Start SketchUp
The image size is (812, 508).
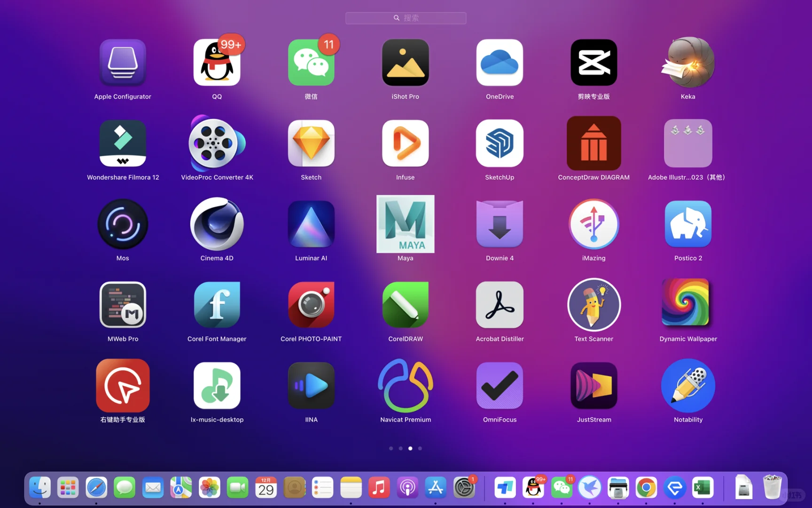[499, 143]
